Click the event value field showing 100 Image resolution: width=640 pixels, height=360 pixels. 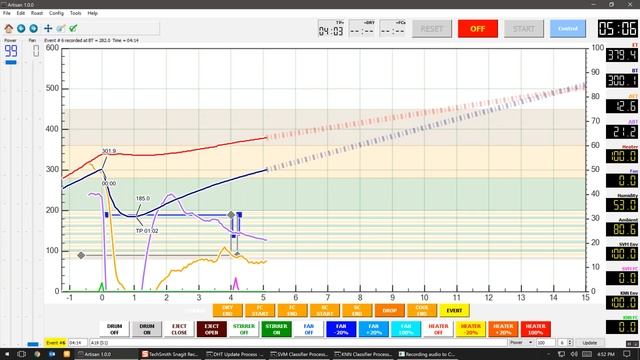tap(546, 343)
